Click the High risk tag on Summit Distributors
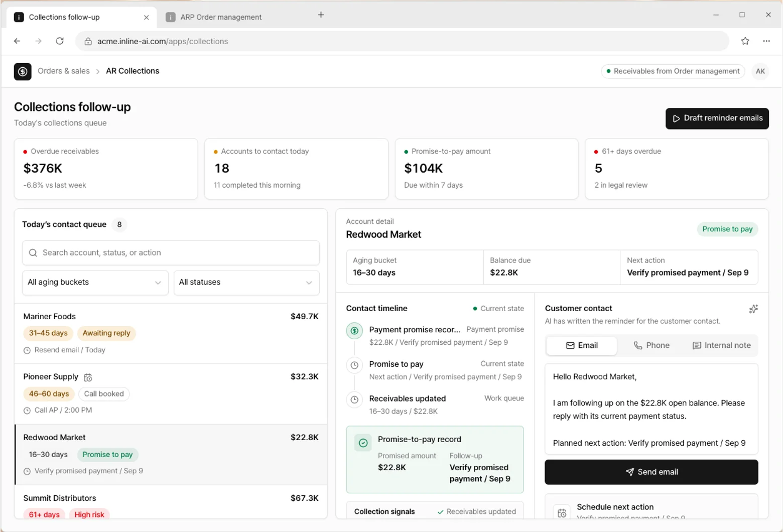The height and width of the screenshot is (532, 783). [x=89, y=514]
